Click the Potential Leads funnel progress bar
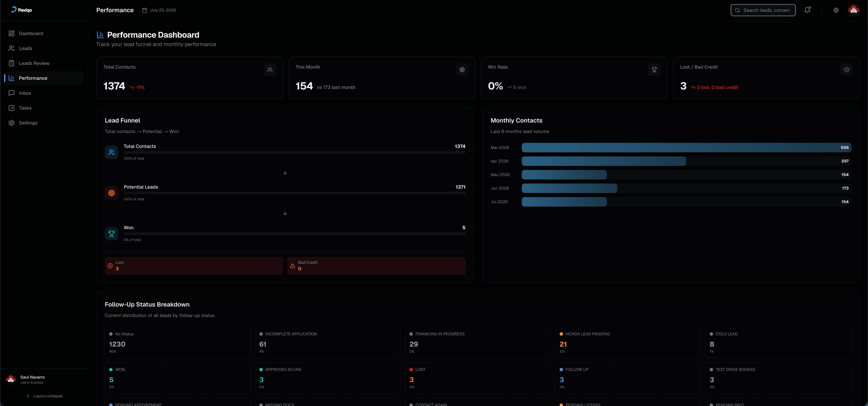The image size is (868, 406). coord(295,193)
